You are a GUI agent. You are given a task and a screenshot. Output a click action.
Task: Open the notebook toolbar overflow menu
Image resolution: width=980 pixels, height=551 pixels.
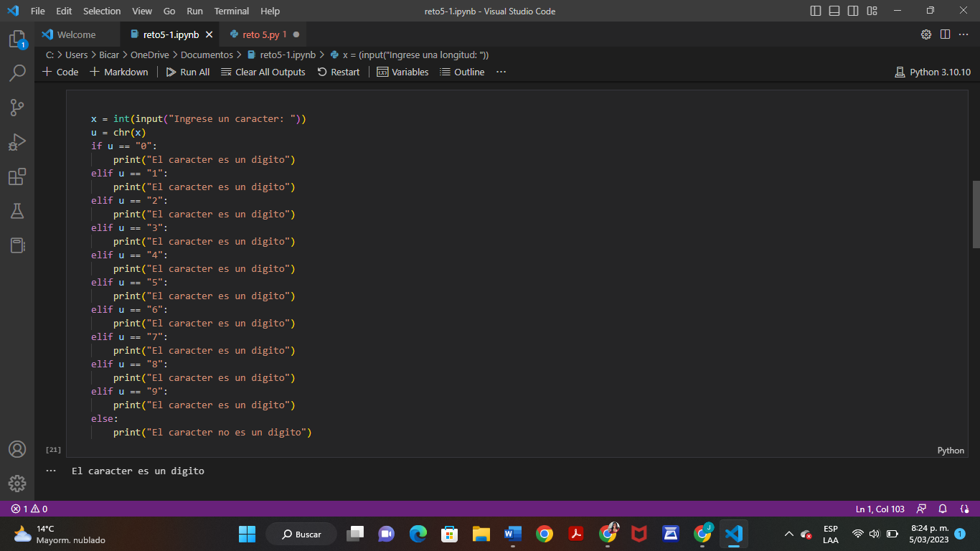501,72
